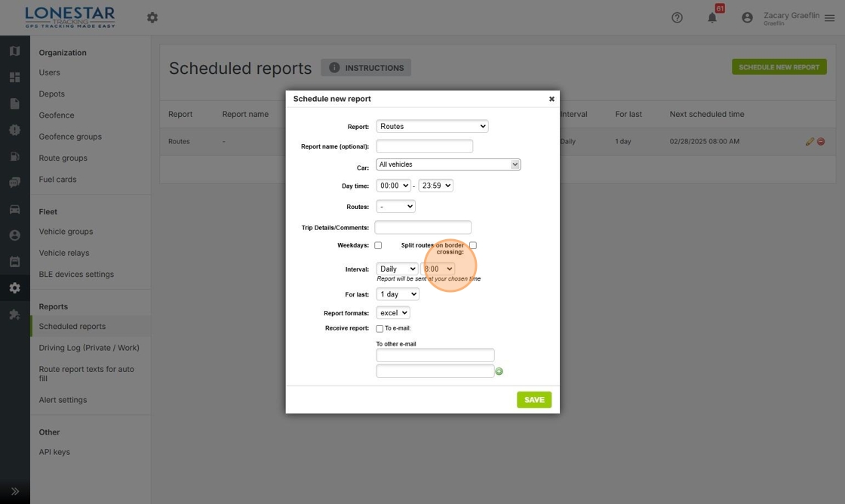This screenshot has height=504, width=845.
Task: Expand the sidebar with the double chevron
Action: coord(14,491)
